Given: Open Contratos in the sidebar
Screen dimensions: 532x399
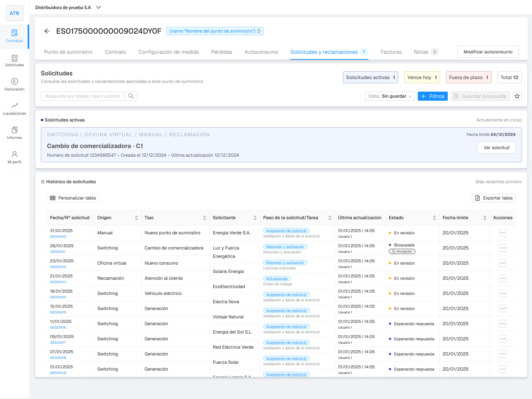Looking at the screenshot, I should click(x=14, y=36).
